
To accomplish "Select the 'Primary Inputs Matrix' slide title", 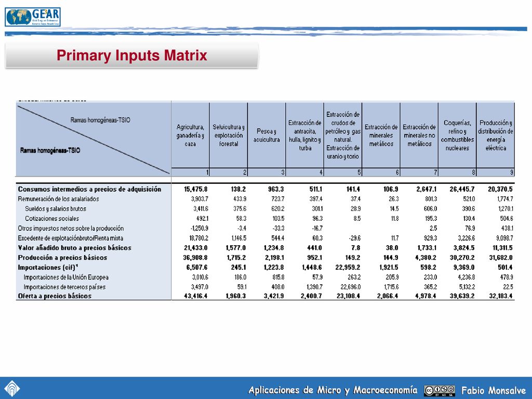I will coord(131,55).
